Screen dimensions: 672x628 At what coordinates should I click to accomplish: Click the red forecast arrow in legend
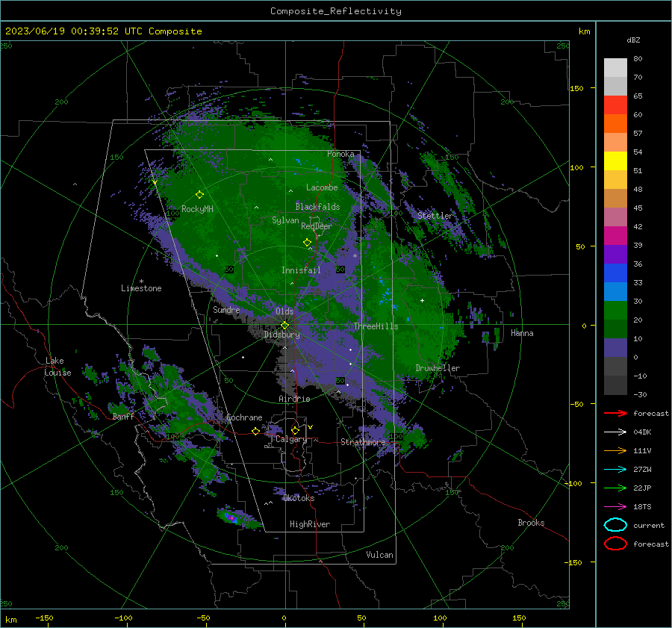click(x=615, y=413)
